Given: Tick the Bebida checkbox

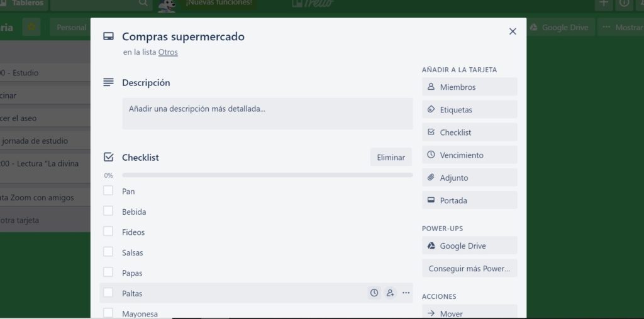Looking at the screenshot, I should pyautogui.click(x=108, y=211).
